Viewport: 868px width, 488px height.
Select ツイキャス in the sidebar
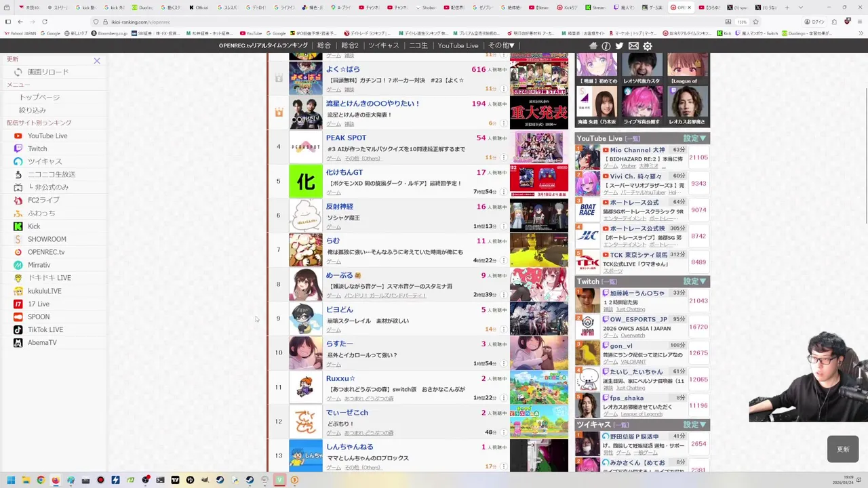pyautogui.click(x=45, y=161)
